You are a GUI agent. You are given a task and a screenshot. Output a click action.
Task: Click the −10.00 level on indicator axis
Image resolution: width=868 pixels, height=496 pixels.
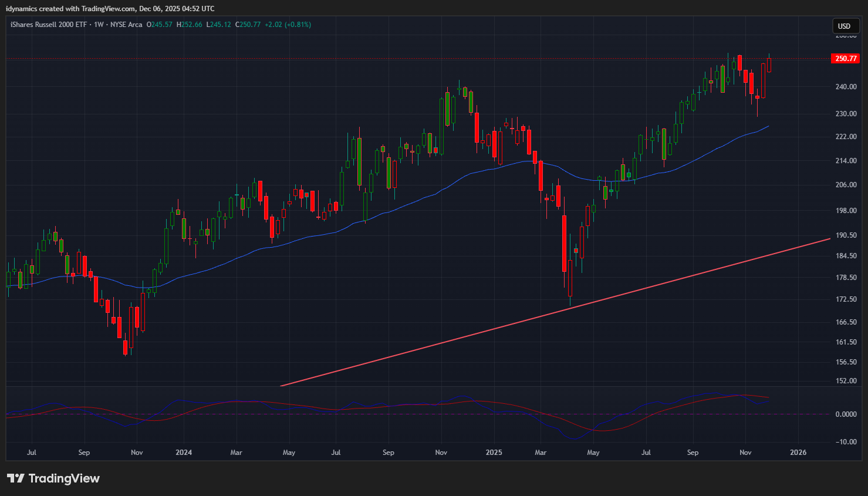846,442
